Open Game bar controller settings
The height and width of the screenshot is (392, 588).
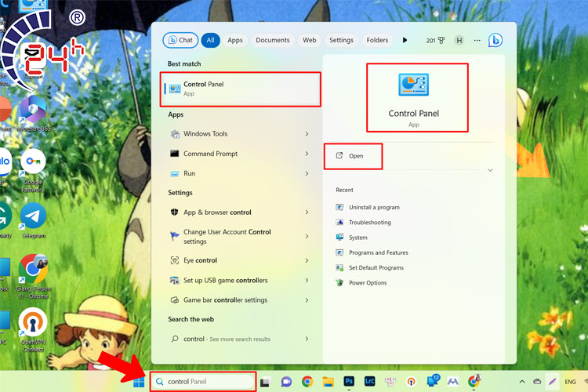coord(241,300)
